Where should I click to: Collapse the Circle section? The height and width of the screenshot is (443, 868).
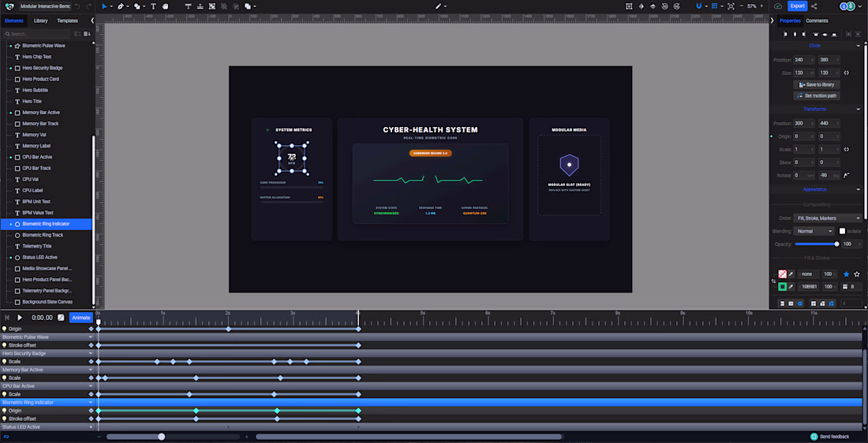click(x=859, y=46)
